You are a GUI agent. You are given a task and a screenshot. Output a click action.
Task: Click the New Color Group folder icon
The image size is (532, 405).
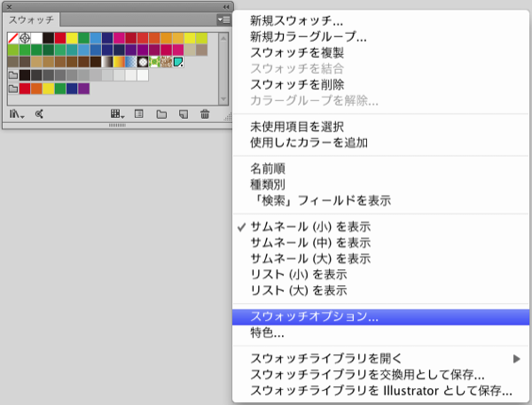coord(161,113)
